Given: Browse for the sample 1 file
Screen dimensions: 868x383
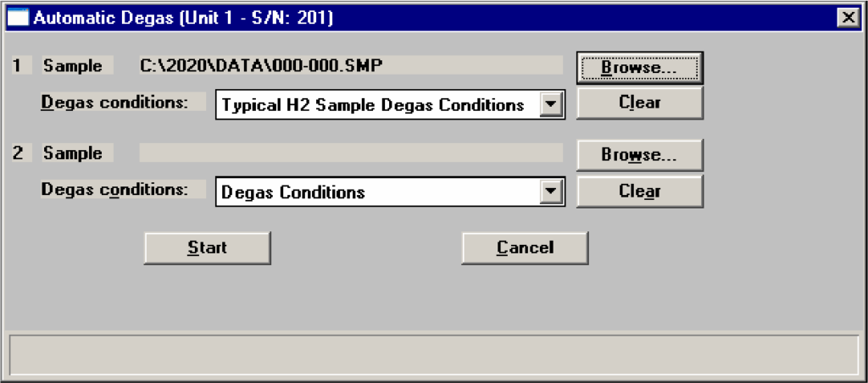Looking at the screenshot, I should click(639, 68).
